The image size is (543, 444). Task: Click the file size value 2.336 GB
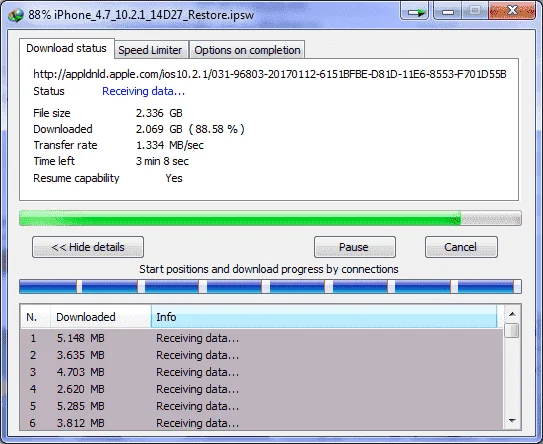pos(159,113)
